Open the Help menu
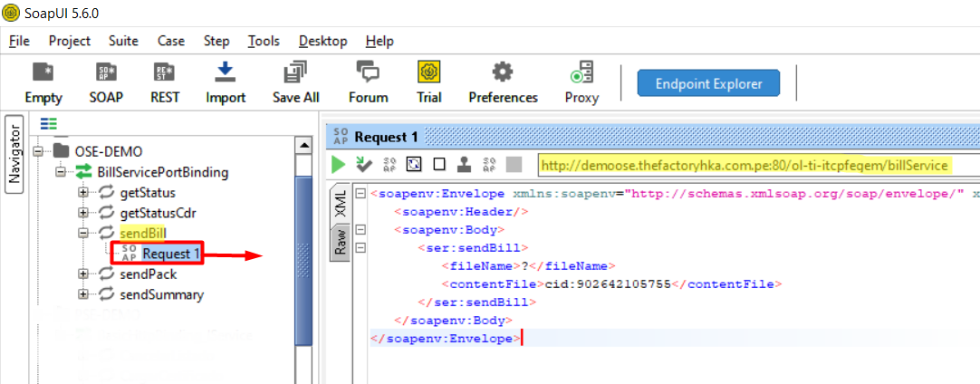 (x=380, y=42)
